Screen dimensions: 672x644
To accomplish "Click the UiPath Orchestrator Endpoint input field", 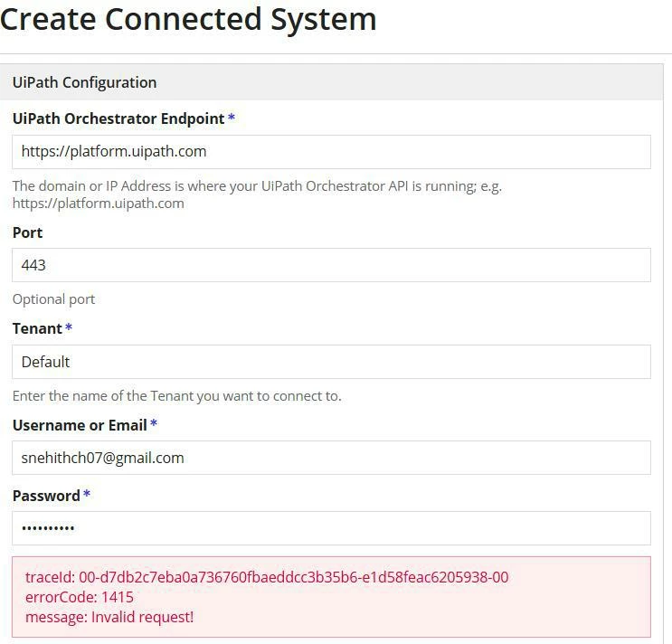I will 331,152.
